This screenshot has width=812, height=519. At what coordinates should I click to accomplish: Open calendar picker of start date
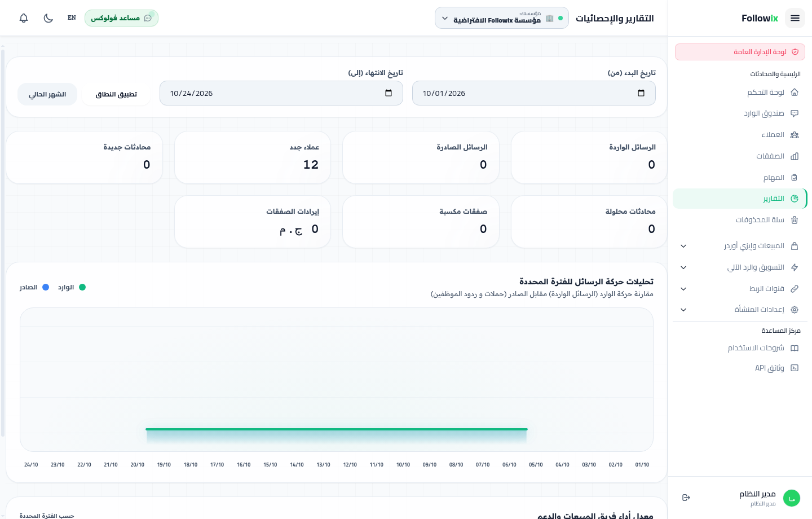coord(641,93)
